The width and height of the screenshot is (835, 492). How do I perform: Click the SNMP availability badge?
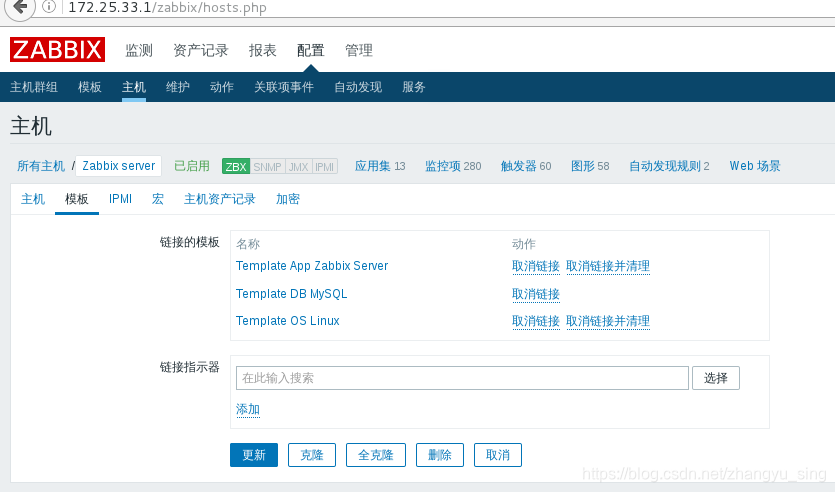click(x=267, y=167)
